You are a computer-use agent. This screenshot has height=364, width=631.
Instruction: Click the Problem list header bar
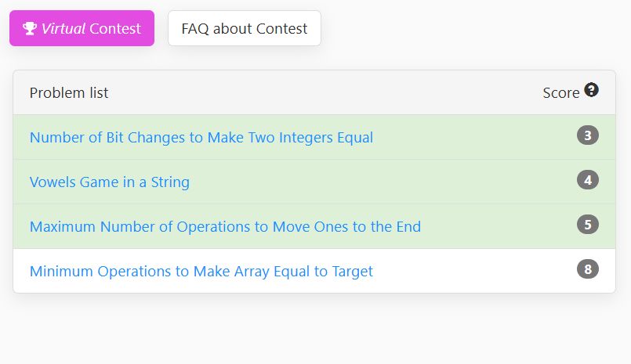(x=314, y=92)
